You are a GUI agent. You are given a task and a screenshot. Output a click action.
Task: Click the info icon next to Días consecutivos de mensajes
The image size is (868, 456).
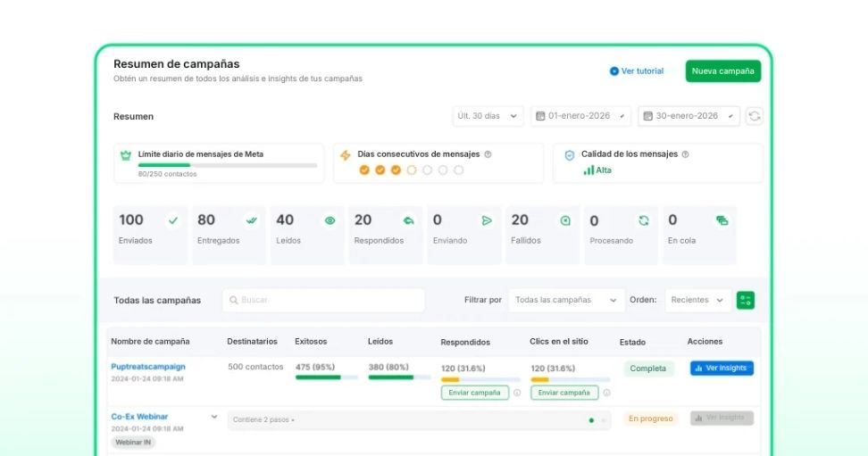488,154
